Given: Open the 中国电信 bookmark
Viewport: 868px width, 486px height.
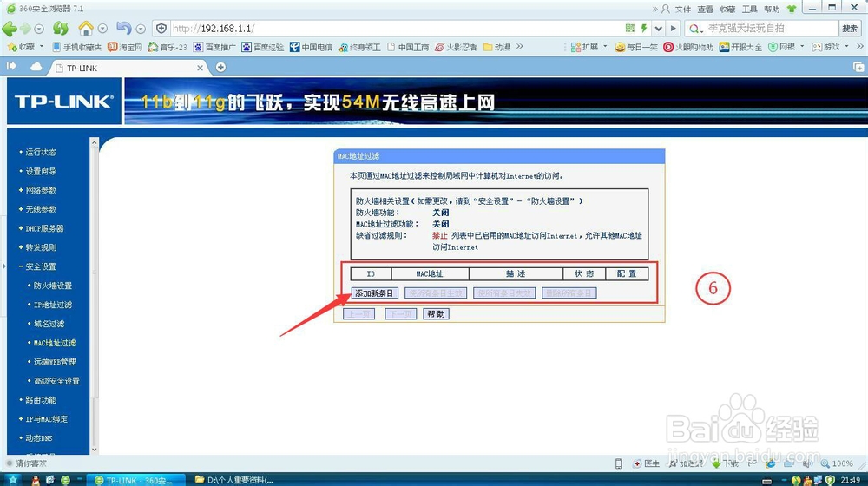Looking at the screenshot, I should coord(311,47).
